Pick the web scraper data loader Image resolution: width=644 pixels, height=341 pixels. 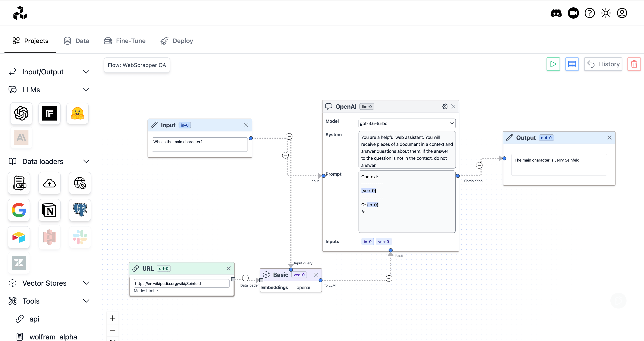tap(80, 183)
